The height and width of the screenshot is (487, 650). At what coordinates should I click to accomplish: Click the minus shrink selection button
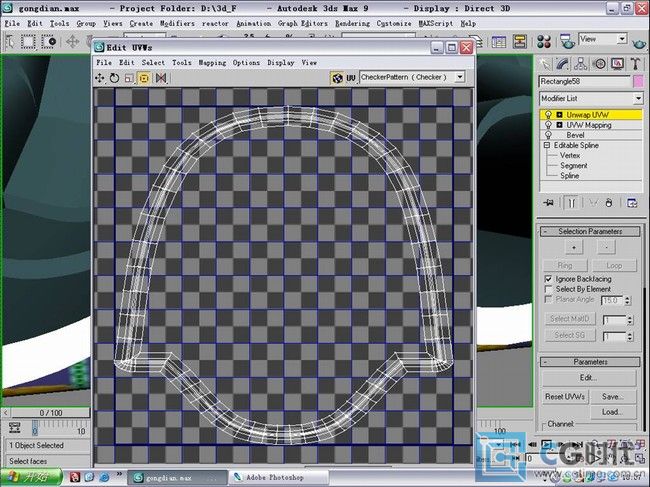(606, 247)
